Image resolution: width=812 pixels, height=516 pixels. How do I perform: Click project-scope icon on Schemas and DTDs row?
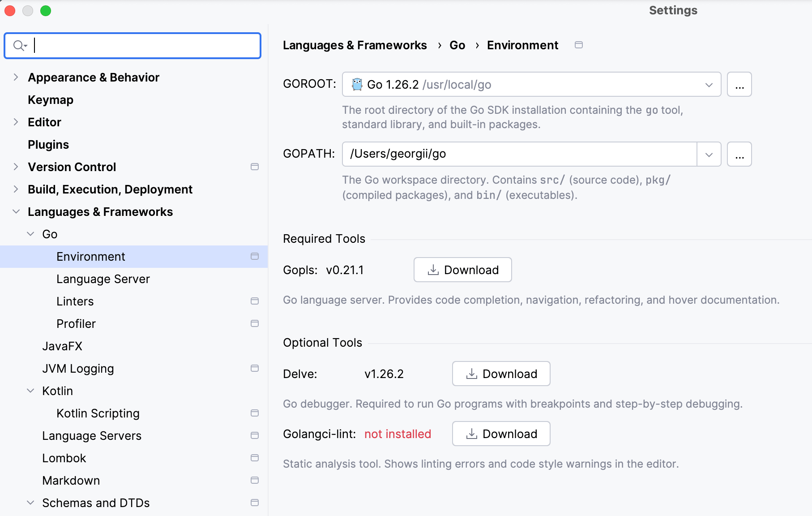coord(255,503)
